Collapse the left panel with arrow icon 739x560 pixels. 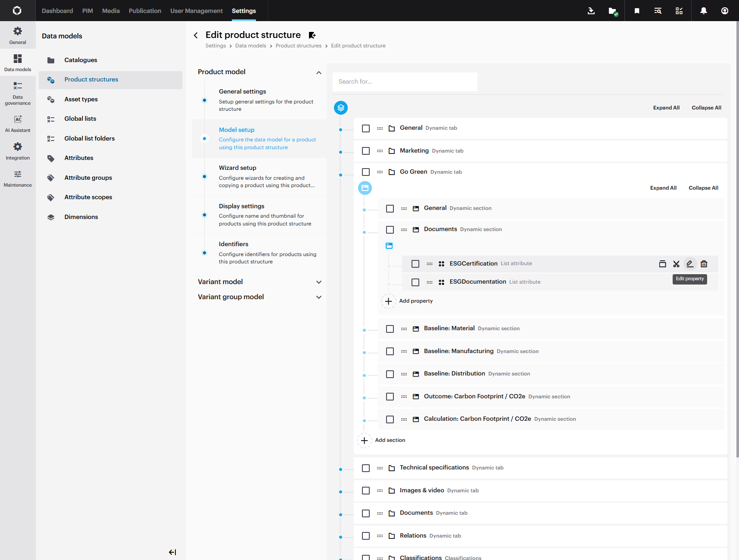(x=172, y=552)
